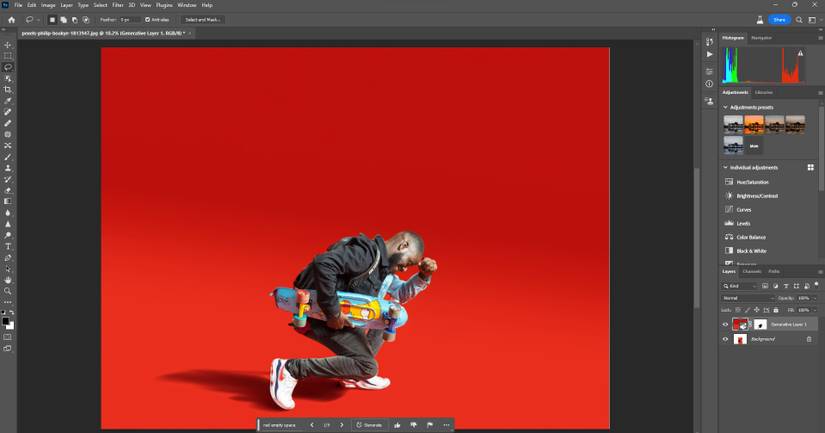Click the Share button
Viewport: 825px width, 433px height.
click(x=780, y=19)
